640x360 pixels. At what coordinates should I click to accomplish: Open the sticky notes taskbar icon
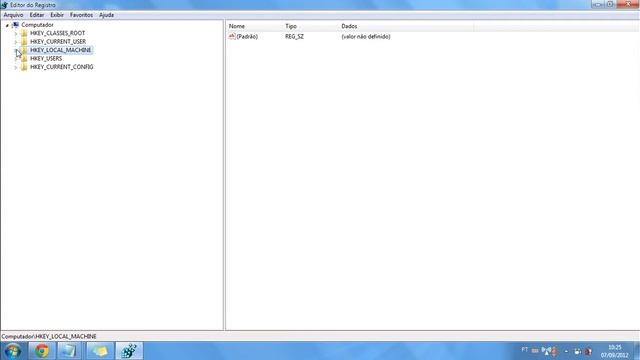click(100, 351)
